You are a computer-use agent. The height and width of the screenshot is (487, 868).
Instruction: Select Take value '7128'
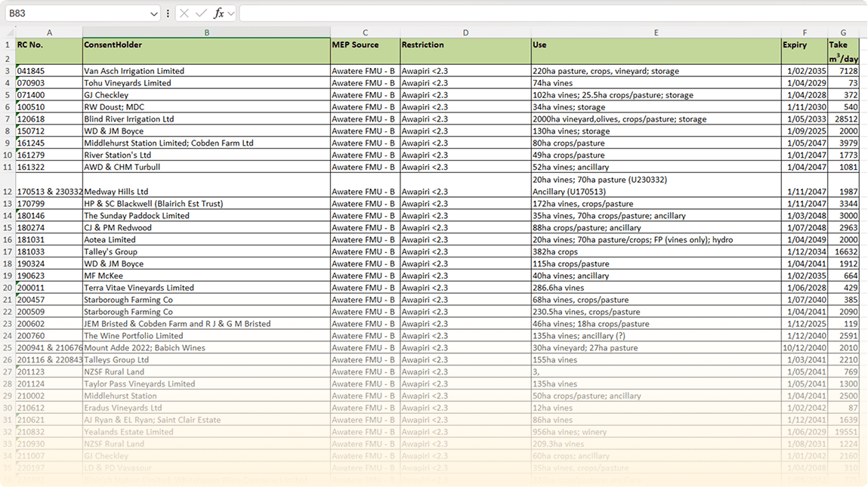coord(843,71)
